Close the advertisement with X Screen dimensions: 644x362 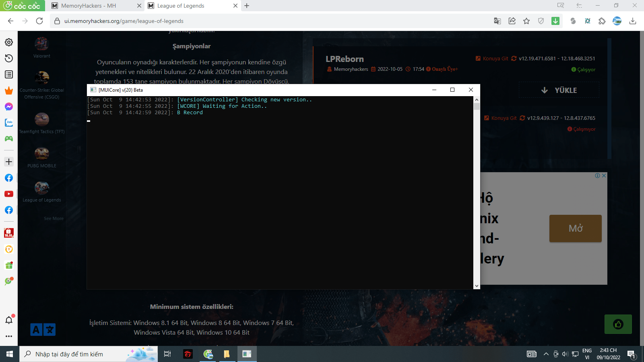(604, 175)
